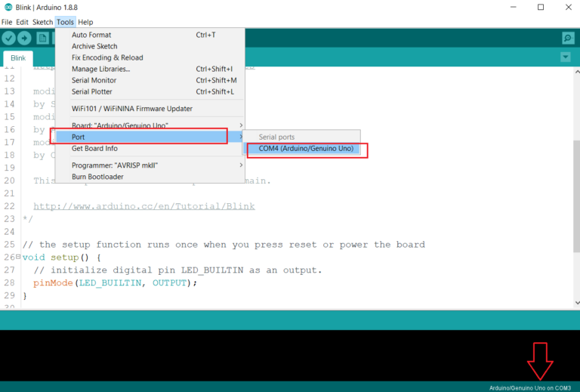Minimize the Arduino window

pyautogui.click(x=513, y=7)
